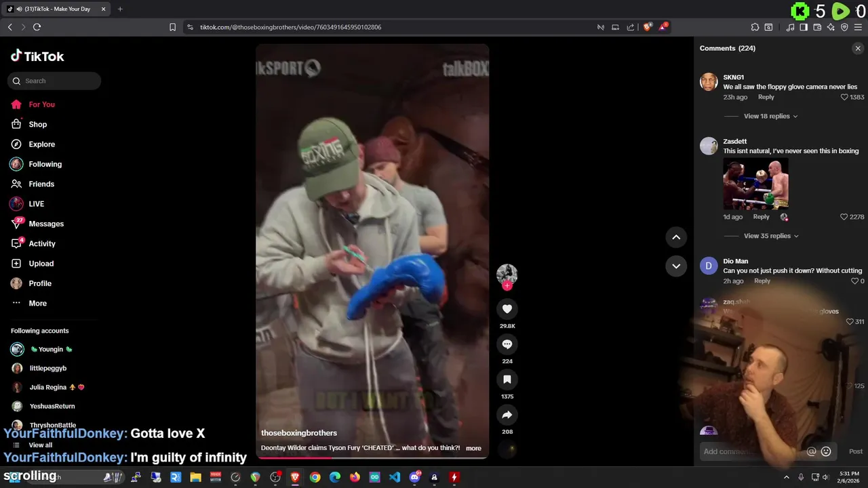Open Google Chrome from the taskbar
The image size is (868, 488).
click(315, 477)
